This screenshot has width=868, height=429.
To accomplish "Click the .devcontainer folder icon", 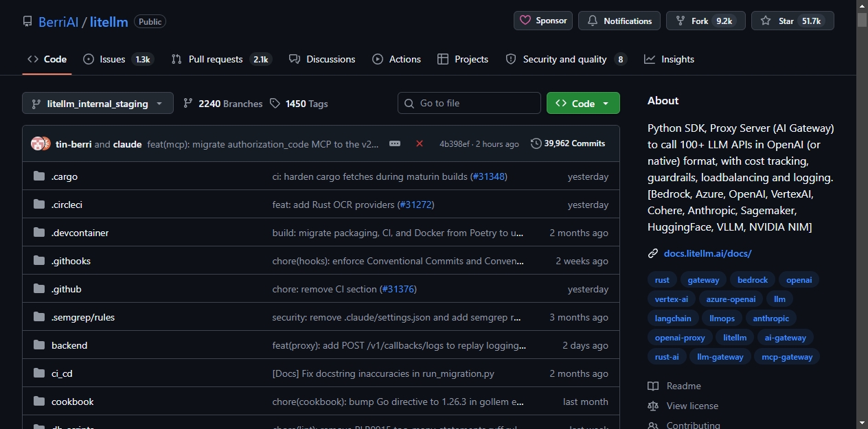I will (39, 233).
